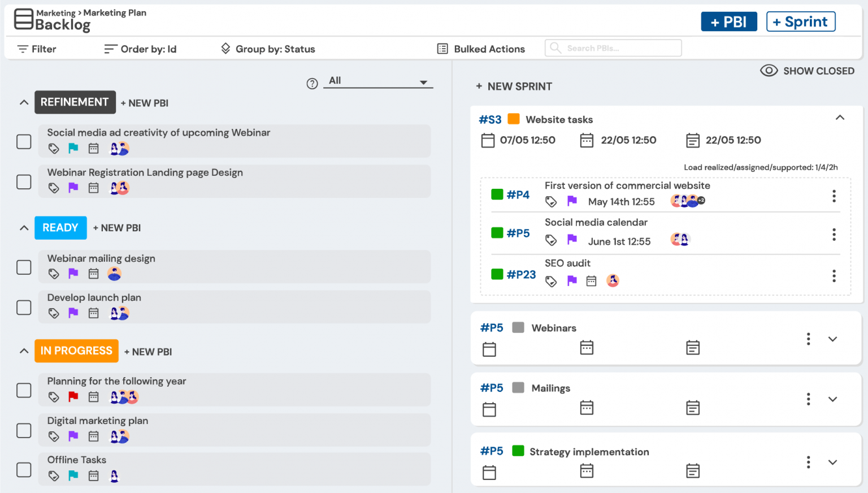Click the Bulked Actions icon
The height and width of the screenshot is (493, 868).
pos(442,49)
